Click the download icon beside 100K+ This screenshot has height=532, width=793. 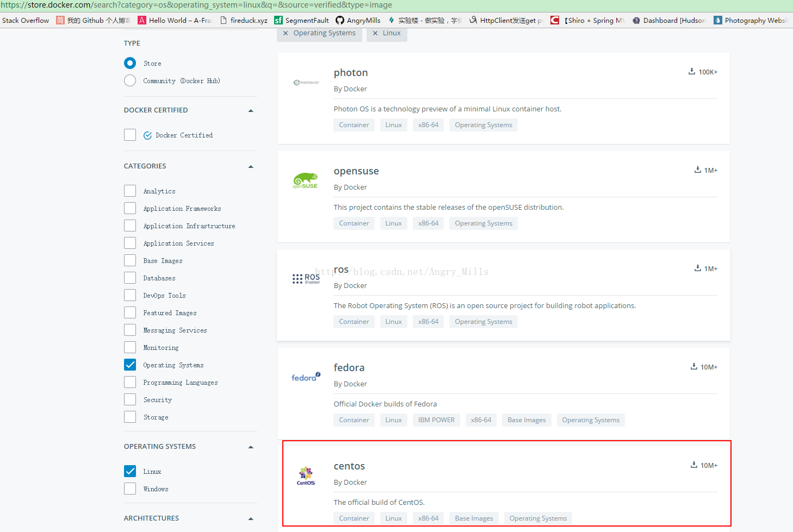click(x=692, y=71)
